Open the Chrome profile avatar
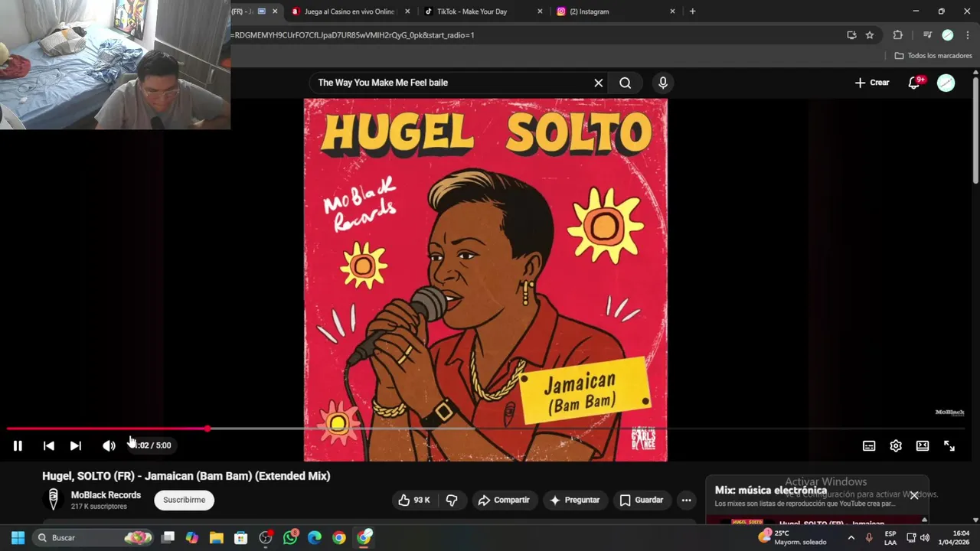 [948, 35]
